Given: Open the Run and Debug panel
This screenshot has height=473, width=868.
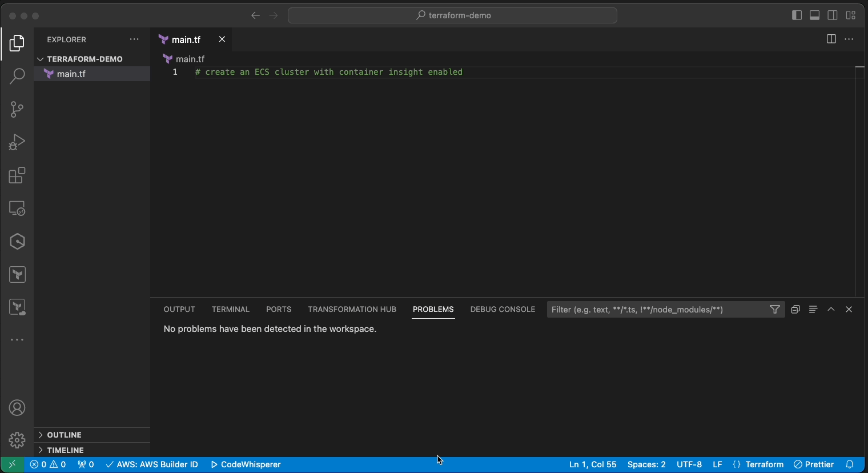Looking at the screenshot, I should coord(17,142).
